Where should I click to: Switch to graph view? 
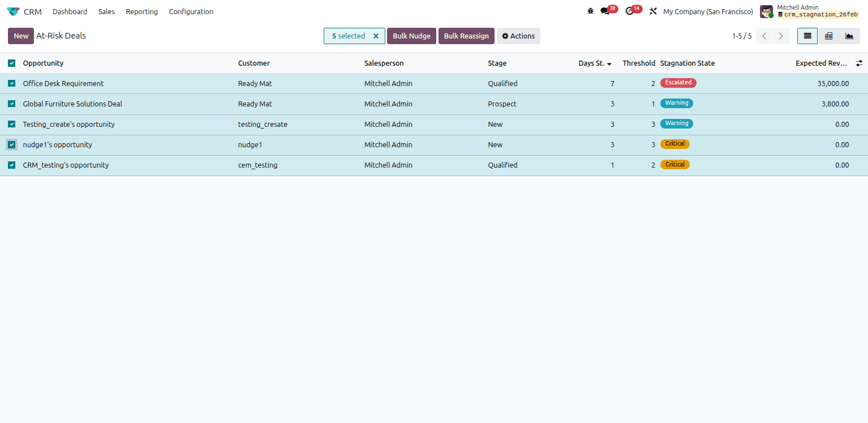[x=849, y=36]
